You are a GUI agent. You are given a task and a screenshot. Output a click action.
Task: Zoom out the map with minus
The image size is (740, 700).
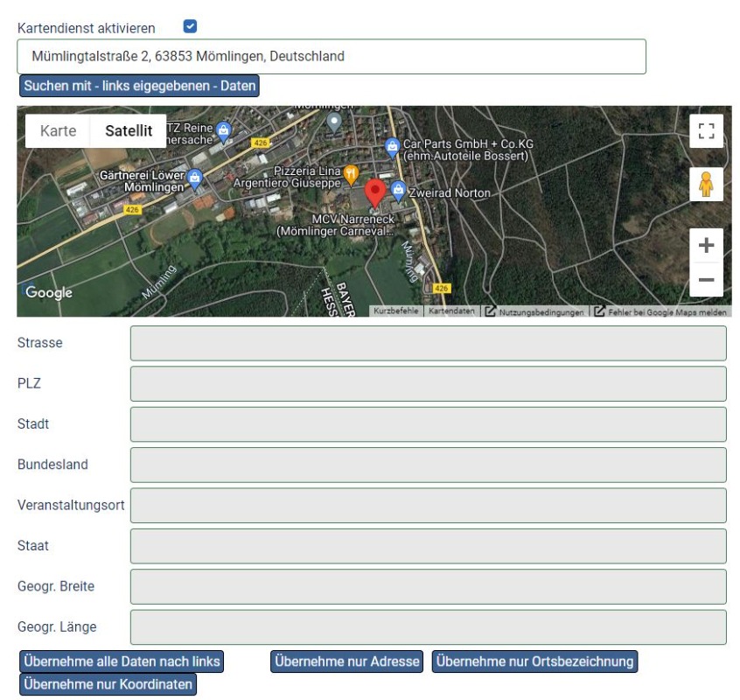click(x=706, y=279)
